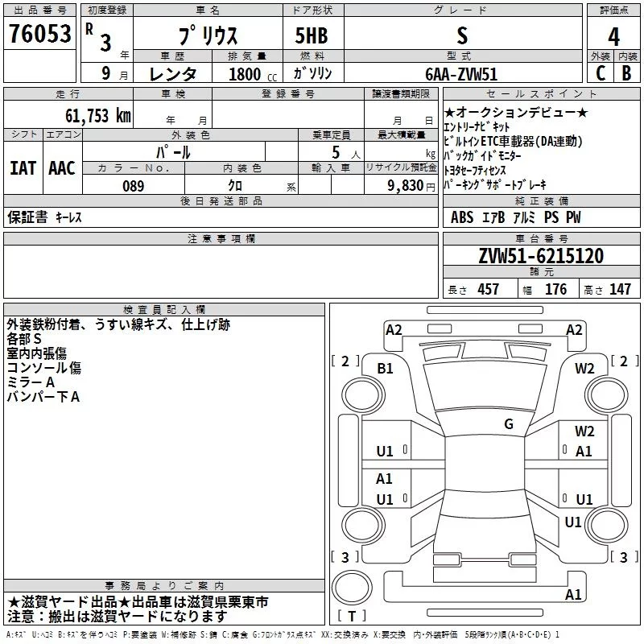Click the ★滋賀ヤード出品★ office notice line
Screen dimensions: 644x644
[x=138, y=602]
